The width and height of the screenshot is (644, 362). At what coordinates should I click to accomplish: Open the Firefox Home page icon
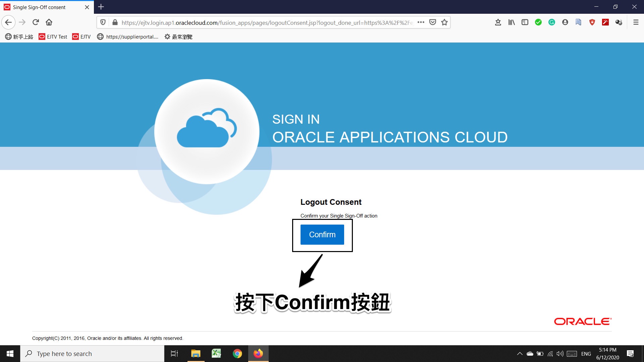pos(49,22)
